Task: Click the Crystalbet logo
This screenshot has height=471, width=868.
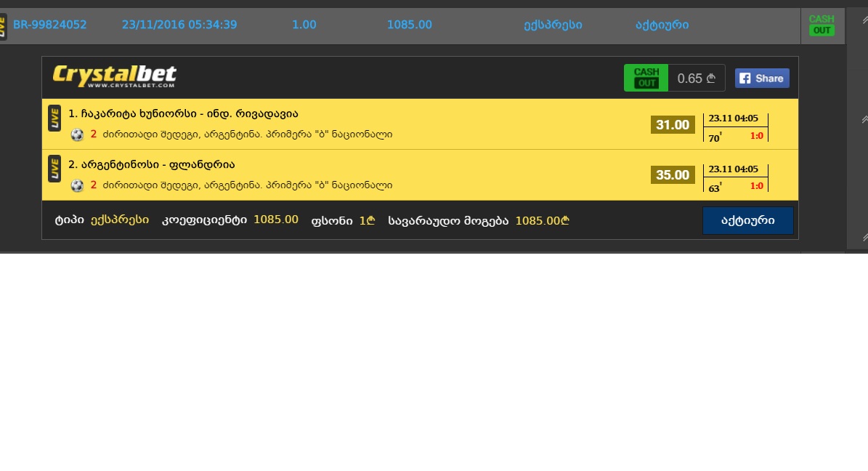Action: click(115, 76)
